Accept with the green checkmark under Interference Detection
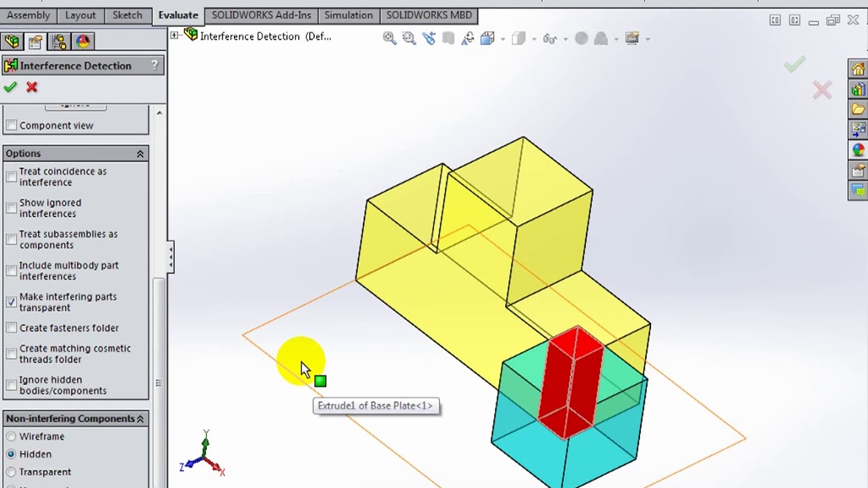The width and height of the screenshot is (868, 488). pyautogui.click(x=10, y=87)
